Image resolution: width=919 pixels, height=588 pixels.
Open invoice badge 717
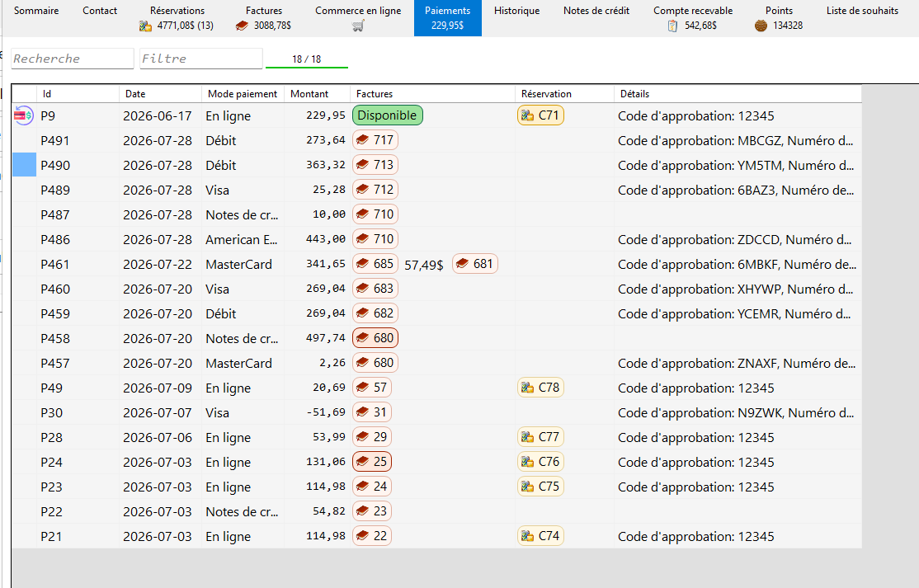375,140
